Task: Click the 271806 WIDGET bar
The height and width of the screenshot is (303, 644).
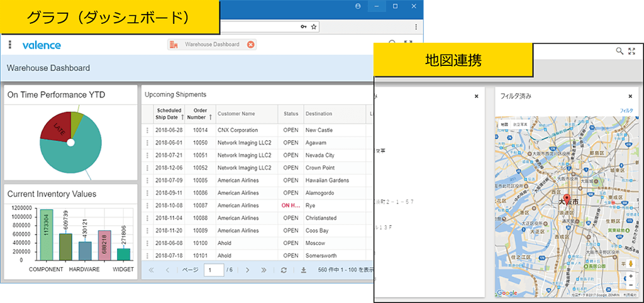Action: click(124, 254)
